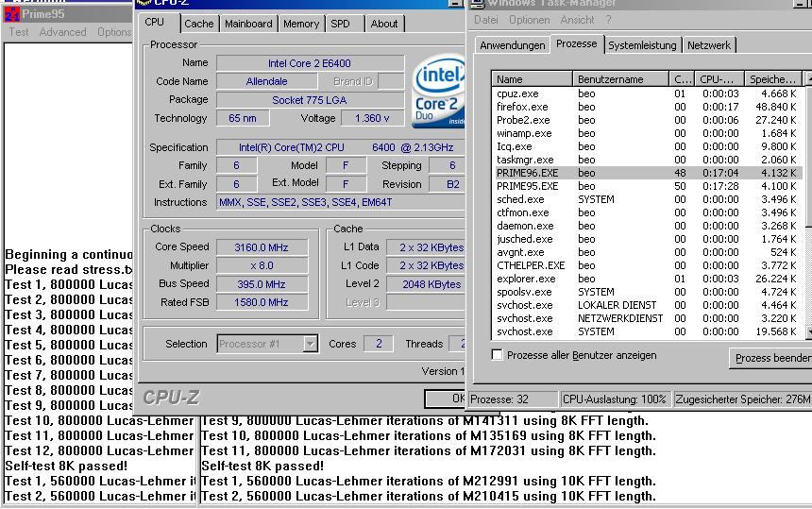Viewport: 812px width, 509px height.
Task: Click the Core Speed value 3160.0 MHz
Action: tap(262, 247)
